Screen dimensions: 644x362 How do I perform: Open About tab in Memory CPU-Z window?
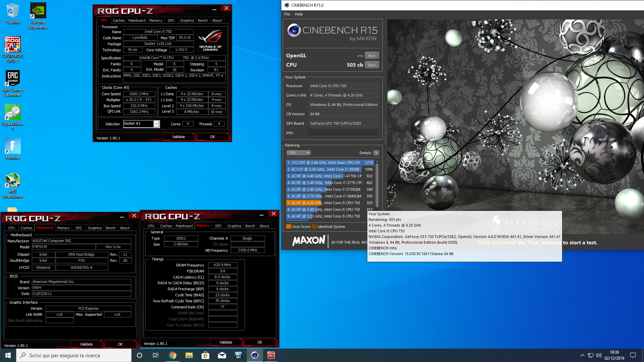[264, 226]
